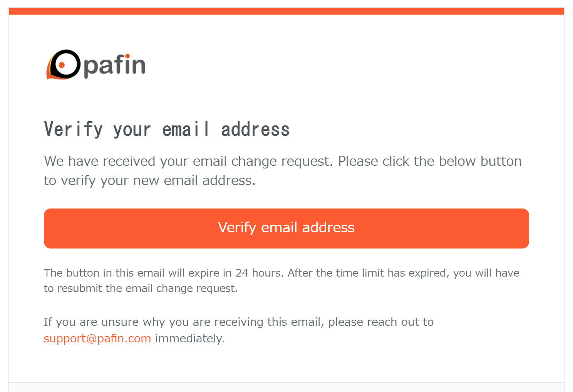Viewport: 573px width, 392px height.
Task: Select the 'Verify your email address' heading
Action: point(167,129)
